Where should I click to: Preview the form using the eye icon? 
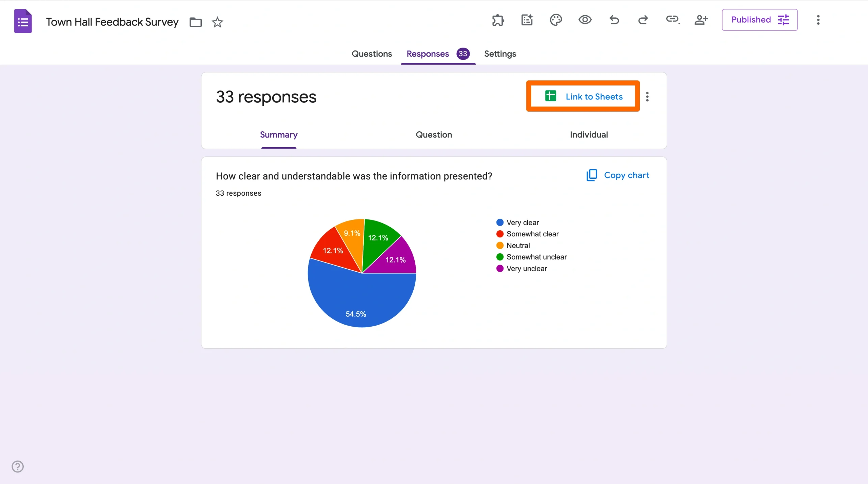(x=585, y=20)
